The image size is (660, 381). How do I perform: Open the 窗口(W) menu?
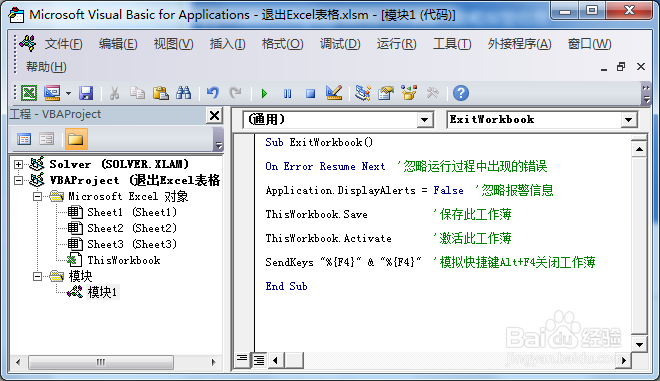click(x=589, y=44)
